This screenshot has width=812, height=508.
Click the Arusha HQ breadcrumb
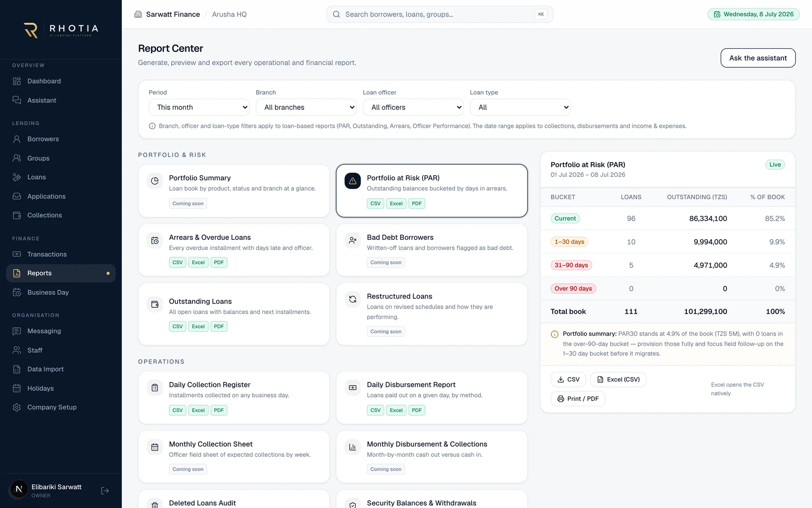pyautogui.click(x=229, y=14)
